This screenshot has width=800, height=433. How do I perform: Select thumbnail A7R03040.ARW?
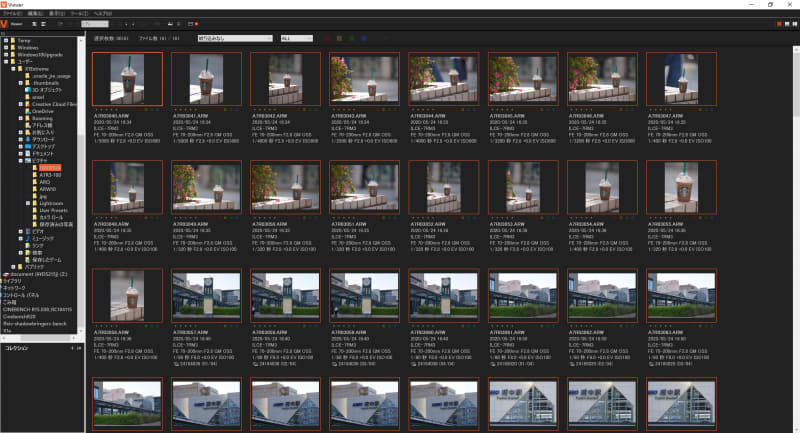click(128, 79)
